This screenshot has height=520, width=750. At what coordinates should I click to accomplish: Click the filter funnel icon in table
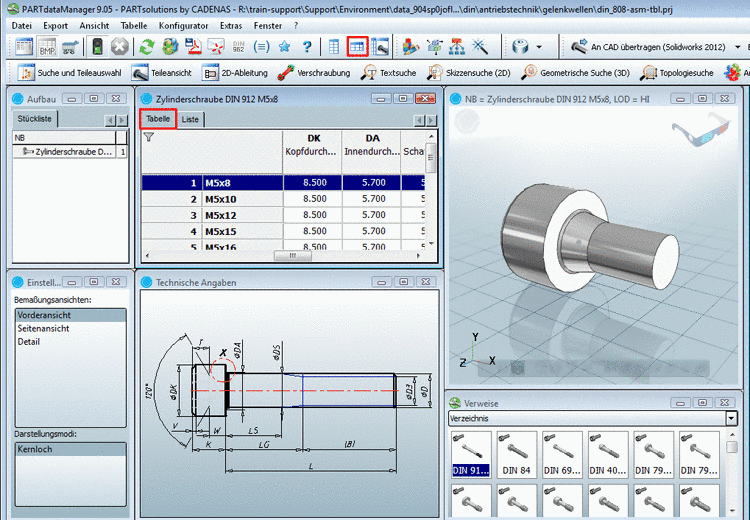(149, 138)
